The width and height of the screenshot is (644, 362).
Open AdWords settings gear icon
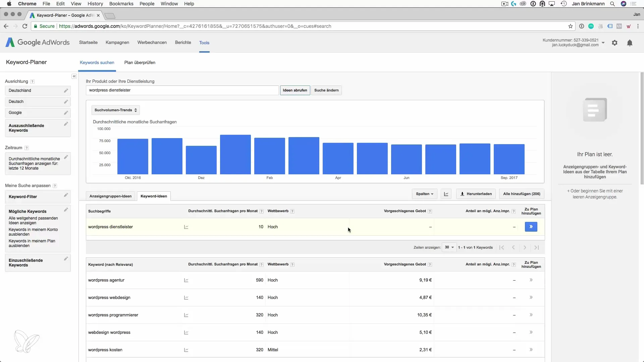[614, 43]
